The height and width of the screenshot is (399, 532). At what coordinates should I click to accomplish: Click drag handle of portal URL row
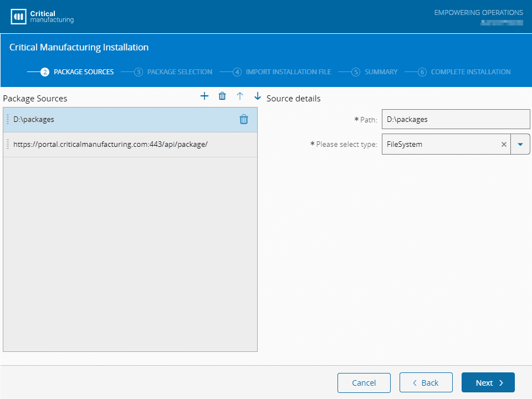pos(8,145)
